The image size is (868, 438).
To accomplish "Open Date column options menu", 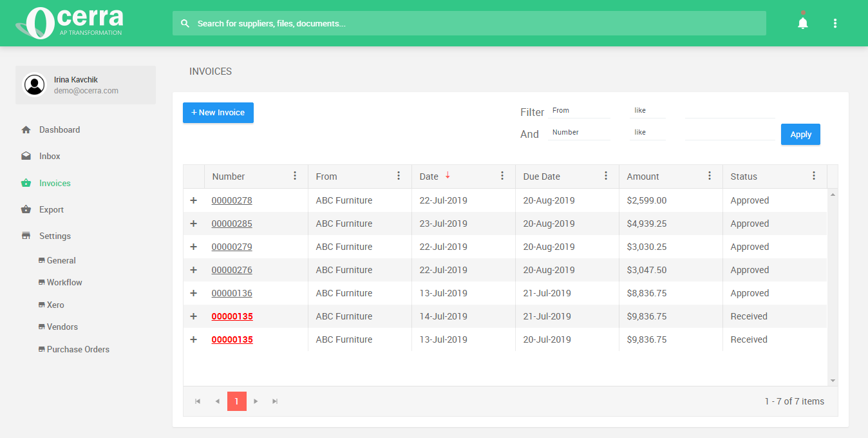I will 502,176.
